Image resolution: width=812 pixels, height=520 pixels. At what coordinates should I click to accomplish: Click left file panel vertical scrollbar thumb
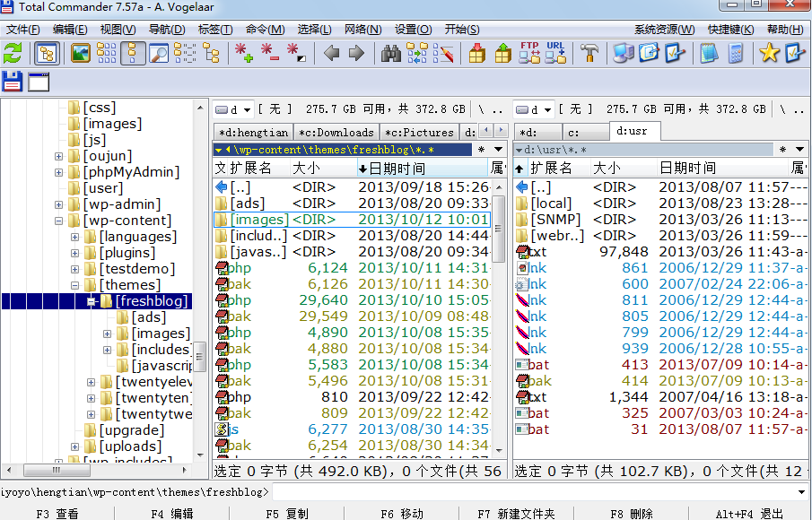click(498, 229)
